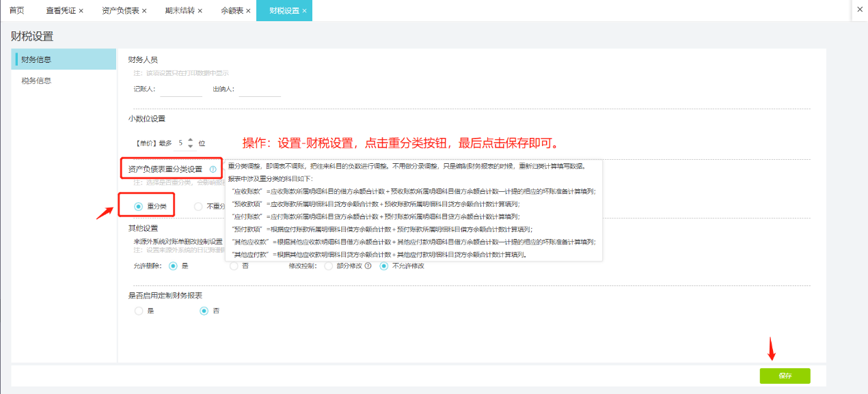Increase the 单价 decimal places using up arrow
Screen dimensions: 868x394
point(191,140)
